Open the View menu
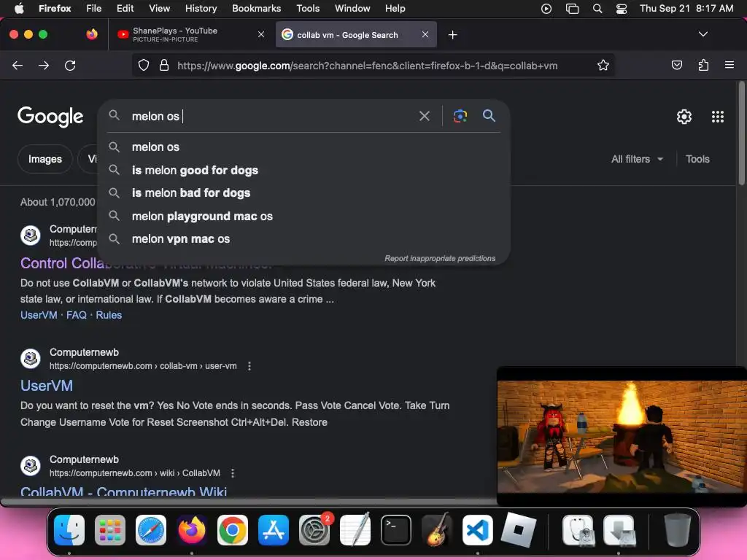The image size is (747, 560). point(159,9)
